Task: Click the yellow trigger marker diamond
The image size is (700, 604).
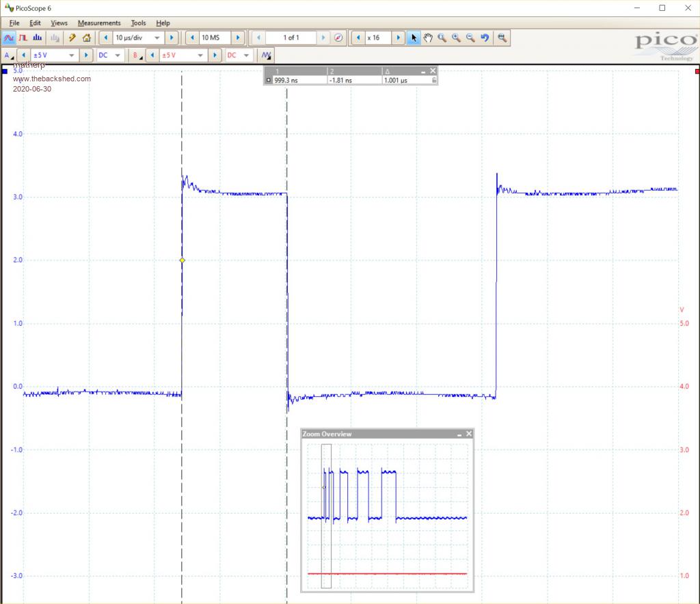Action: tap(182, 260)
